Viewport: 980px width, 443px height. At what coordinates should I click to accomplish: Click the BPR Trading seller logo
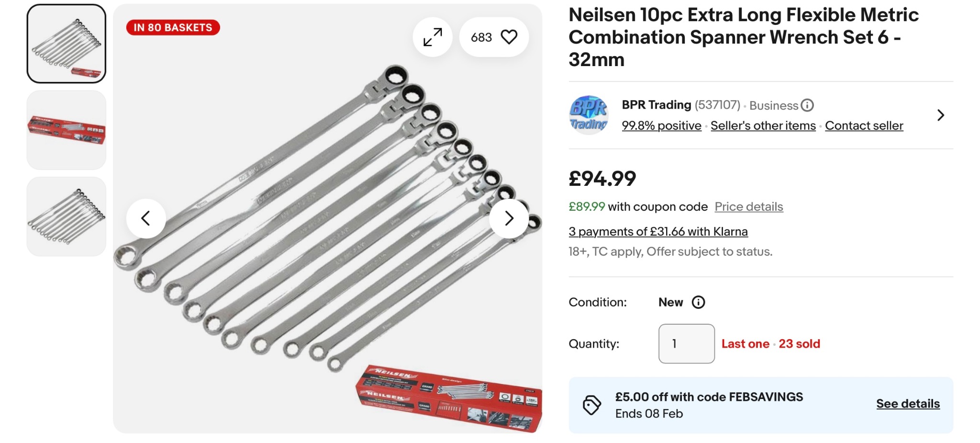(x=589, y=115)
